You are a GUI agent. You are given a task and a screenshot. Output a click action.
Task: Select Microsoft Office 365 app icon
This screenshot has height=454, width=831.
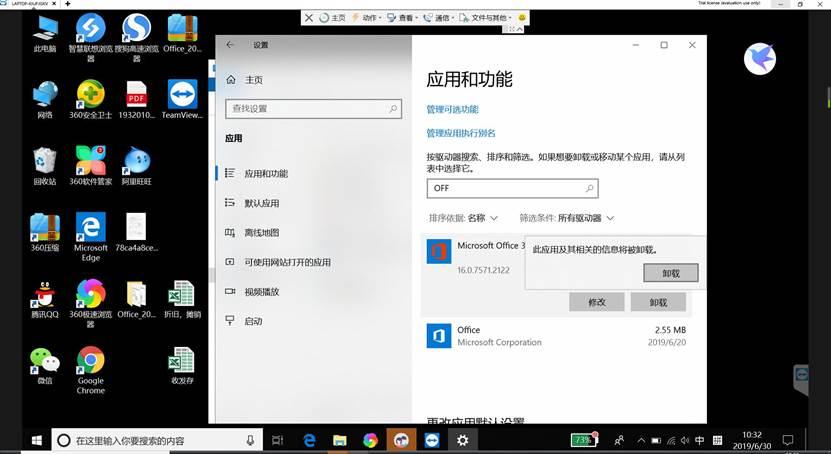click(439, 252)
